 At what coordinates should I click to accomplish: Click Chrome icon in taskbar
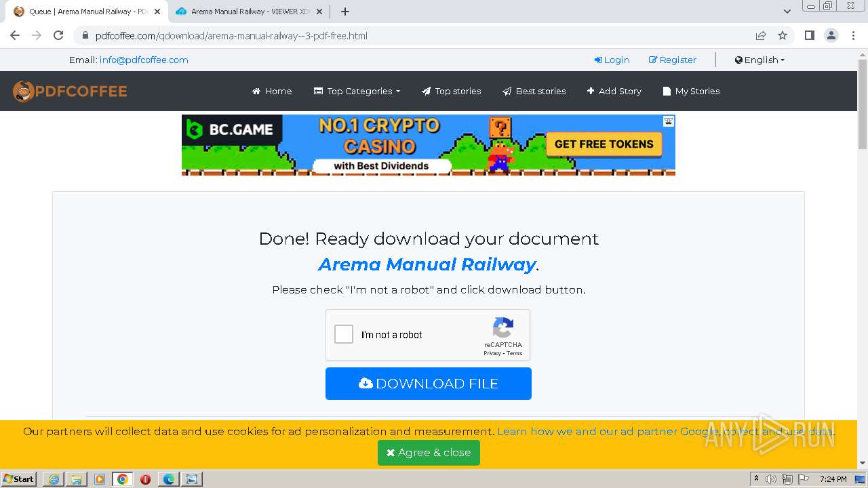[123, 479]
